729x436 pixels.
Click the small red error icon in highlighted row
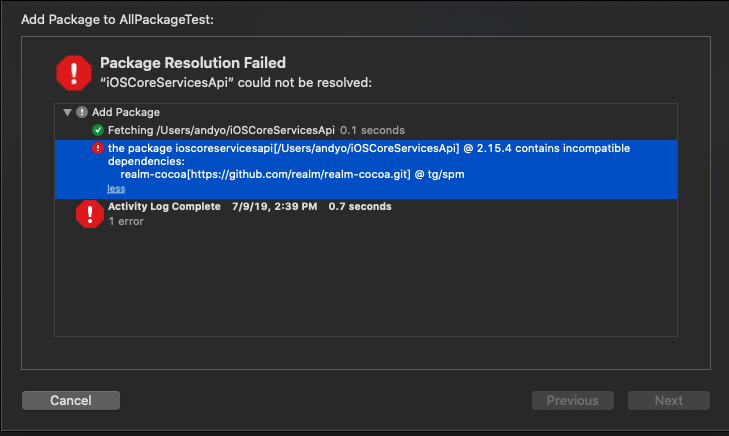[x=98, y=148]
